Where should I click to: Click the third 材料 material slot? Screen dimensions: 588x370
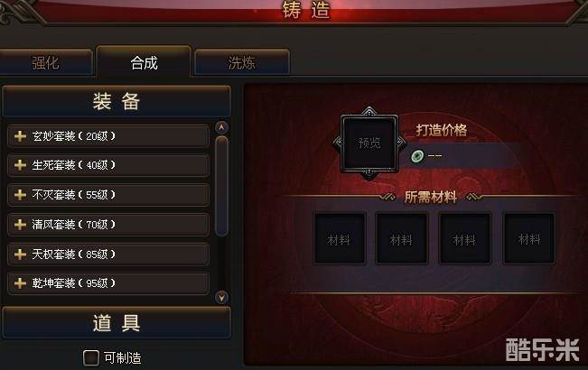[464, 238]
